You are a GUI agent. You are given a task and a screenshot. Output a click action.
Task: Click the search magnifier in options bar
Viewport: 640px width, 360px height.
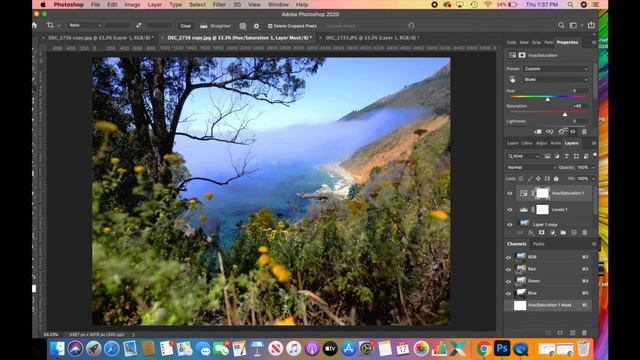[x=561, y=25]
